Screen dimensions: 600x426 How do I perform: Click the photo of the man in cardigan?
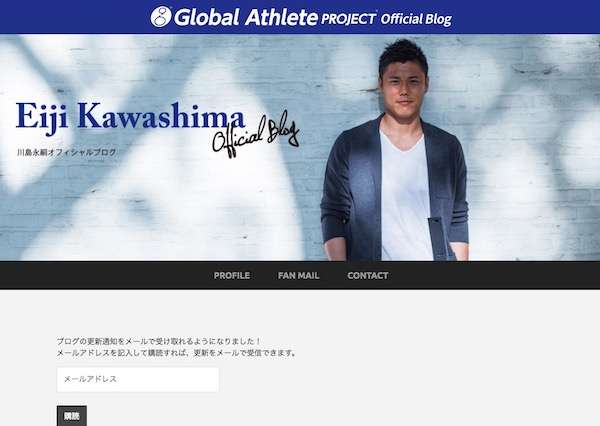click(x=395, y=150)
